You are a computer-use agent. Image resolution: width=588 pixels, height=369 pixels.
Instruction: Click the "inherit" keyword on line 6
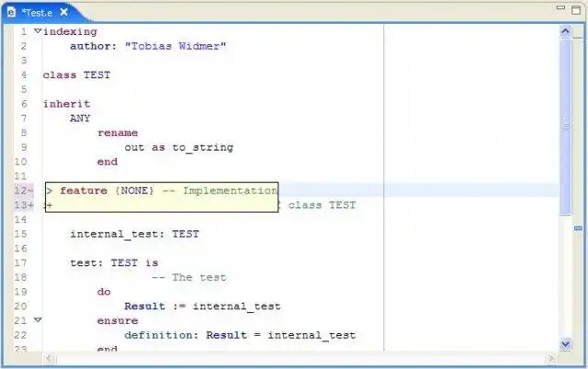click(67, 104)
